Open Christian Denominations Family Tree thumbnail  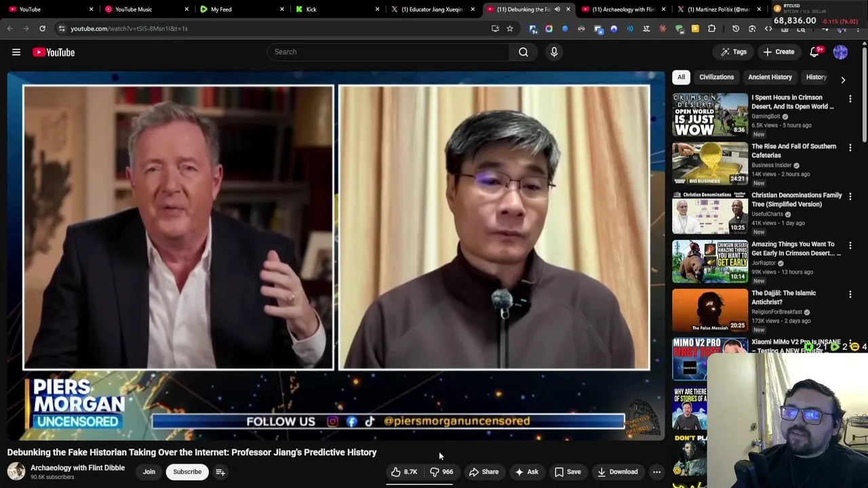[710, 212]
